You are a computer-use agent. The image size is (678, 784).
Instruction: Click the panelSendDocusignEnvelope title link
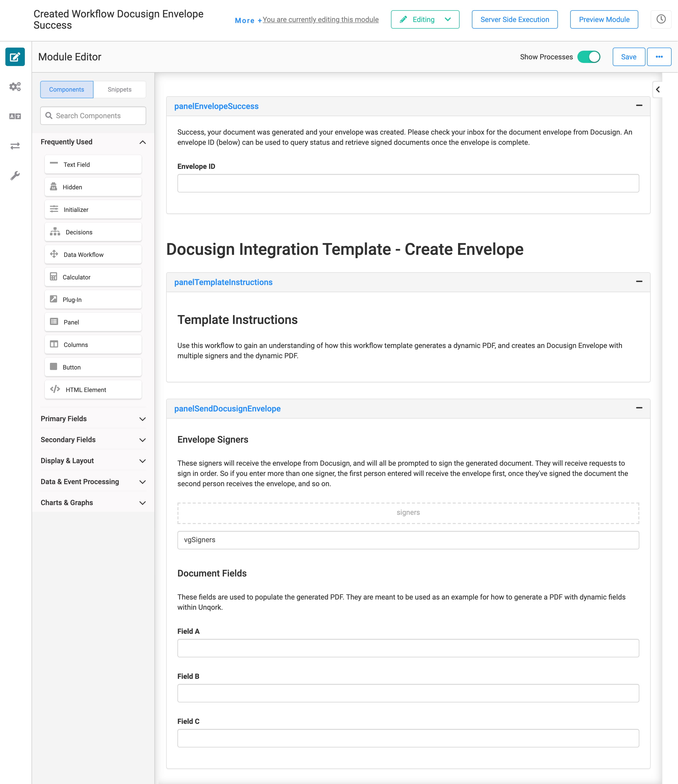(x=227, y=409)
